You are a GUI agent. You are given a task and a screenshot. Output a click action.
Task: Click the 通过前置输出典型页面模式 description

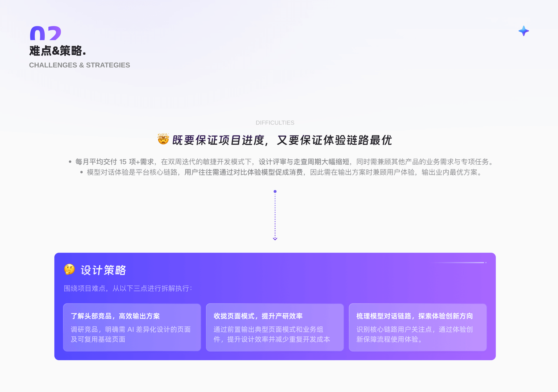272,334
